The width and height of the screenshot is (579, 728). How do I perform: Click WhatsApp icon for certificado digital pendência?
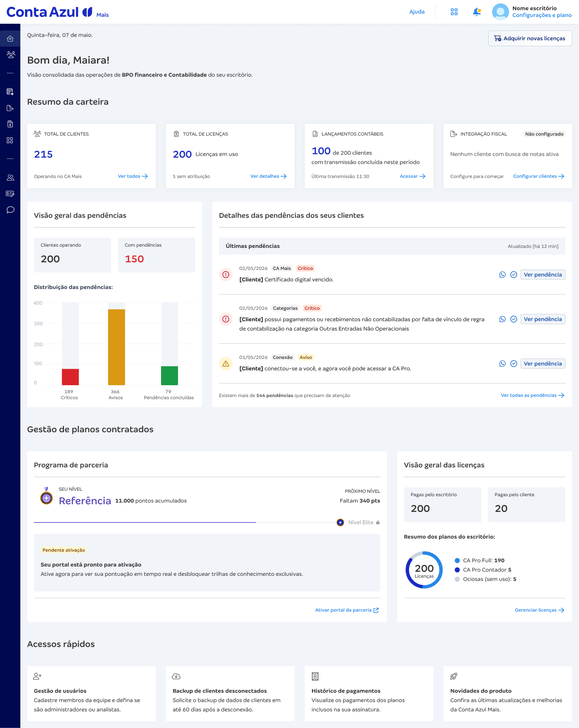[502, 275]
